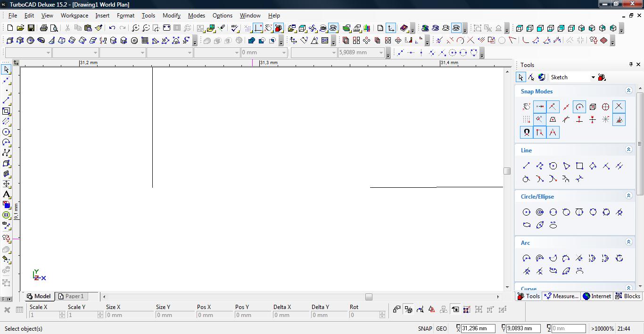Click the GEO status bar button
Screen dimensions: 644x334
pos(441,329)
